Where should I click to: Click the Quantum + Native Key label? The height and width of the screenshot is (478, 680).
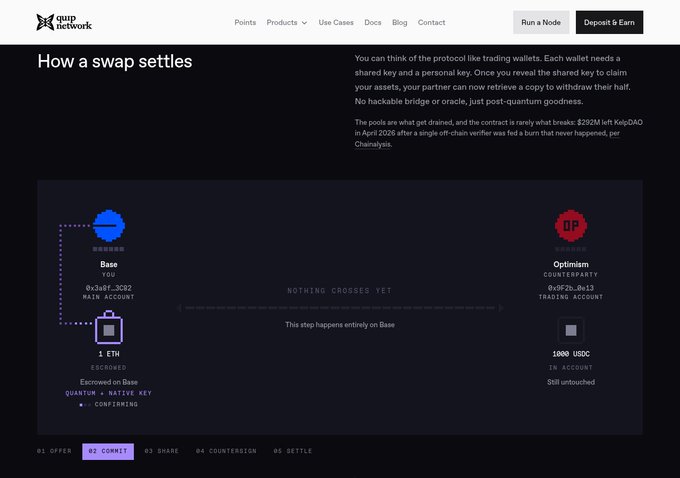click(x=108, y=393)
